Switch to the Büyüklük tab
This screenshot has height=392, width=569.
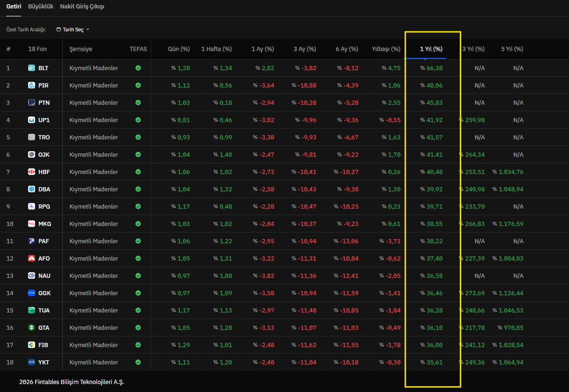[x=41, y=7]
